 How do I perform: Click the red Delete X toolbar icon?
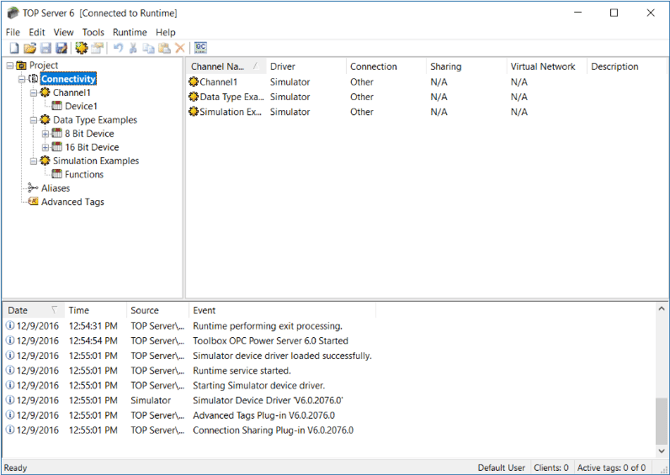pos(180,47)
